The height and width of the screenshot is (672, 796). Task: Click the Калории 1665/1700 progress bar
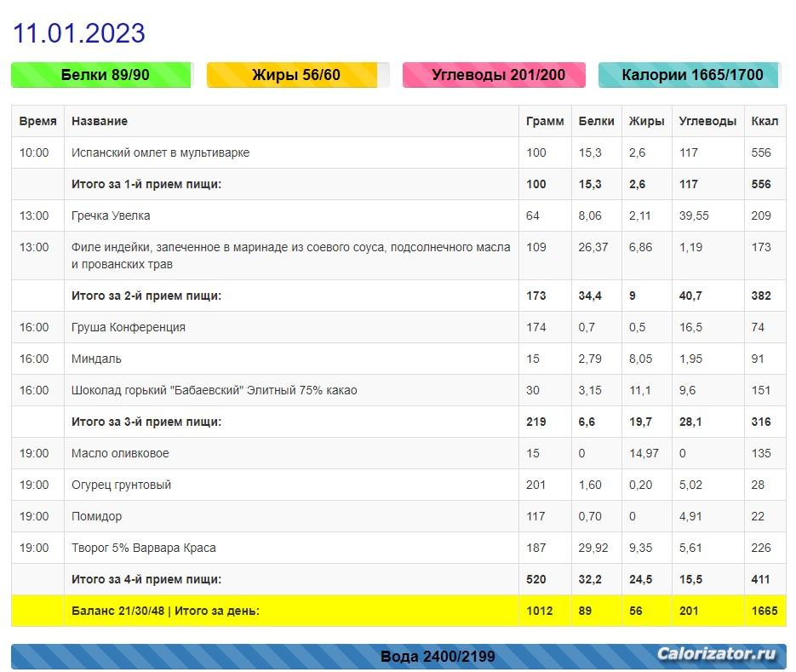[690, 75]
